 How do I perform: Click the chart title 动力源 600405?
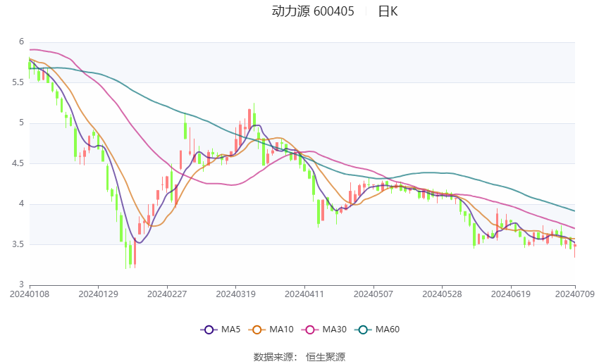tap(313, 11)
